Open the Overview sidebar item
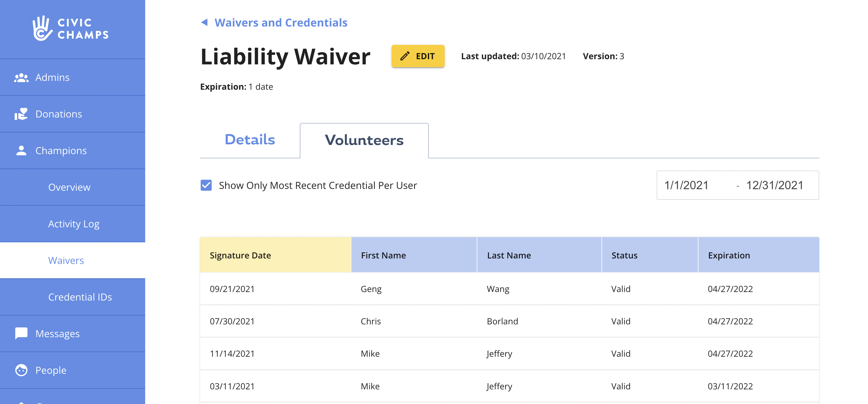Viewport: 868px width, 404px height. coord(69,187)
